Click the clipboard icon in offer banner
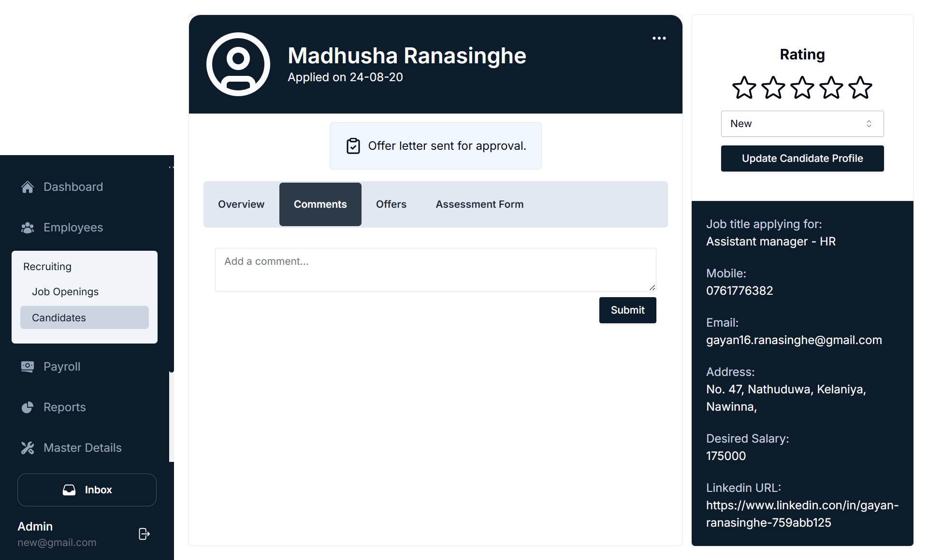928x560 pixels. (x=353, y=145)
